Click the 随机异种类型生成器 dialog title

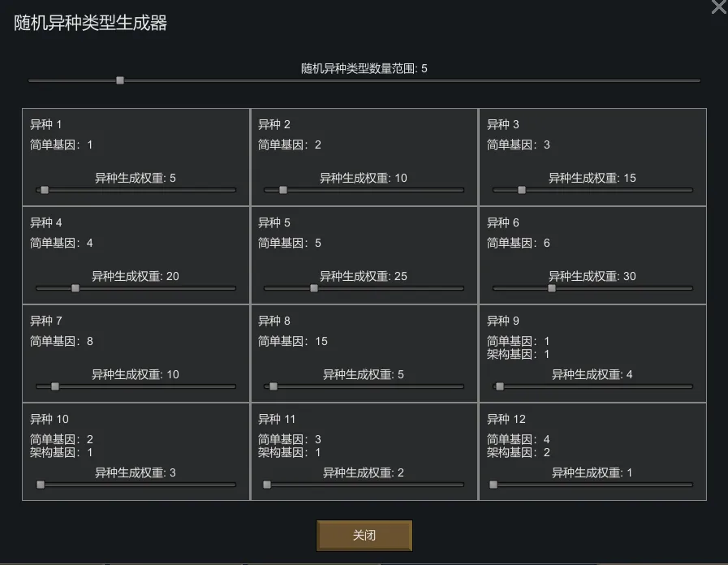90,24
